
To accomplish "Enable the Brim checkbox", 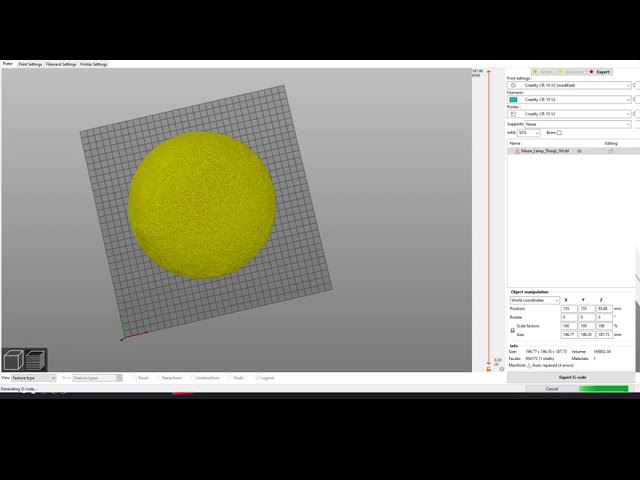I will tap(559, 133).
